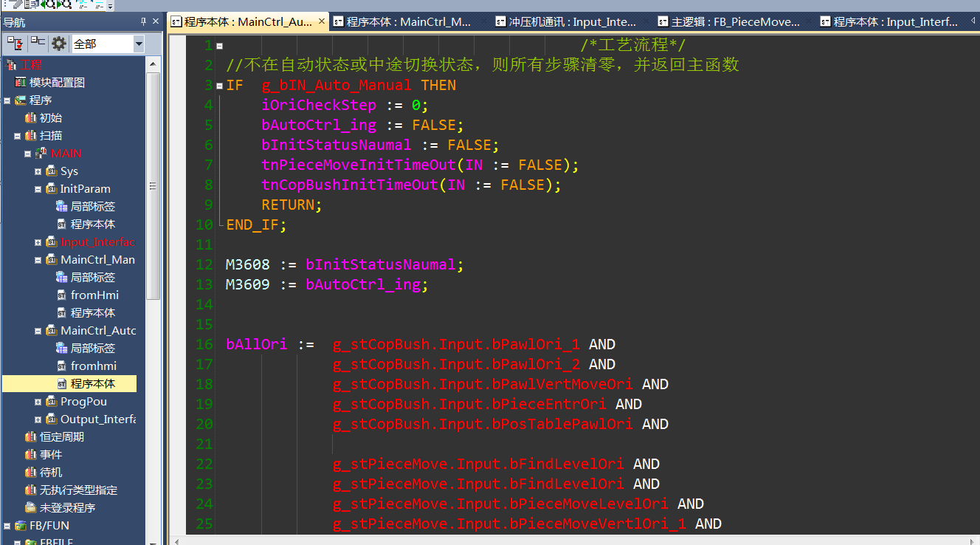
Task: Pin the navigation panel with the pushpin icon
Action: coord(143,21)
